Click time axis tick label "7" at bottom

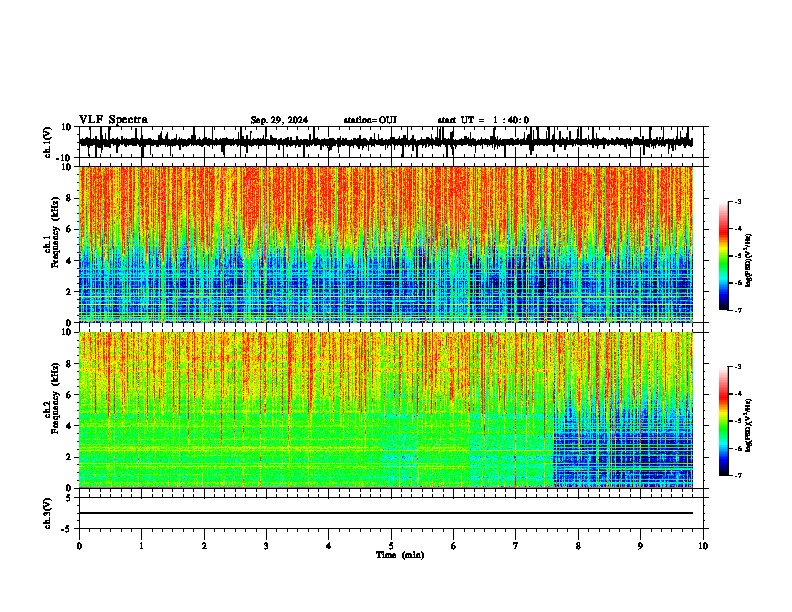[516, 546]
